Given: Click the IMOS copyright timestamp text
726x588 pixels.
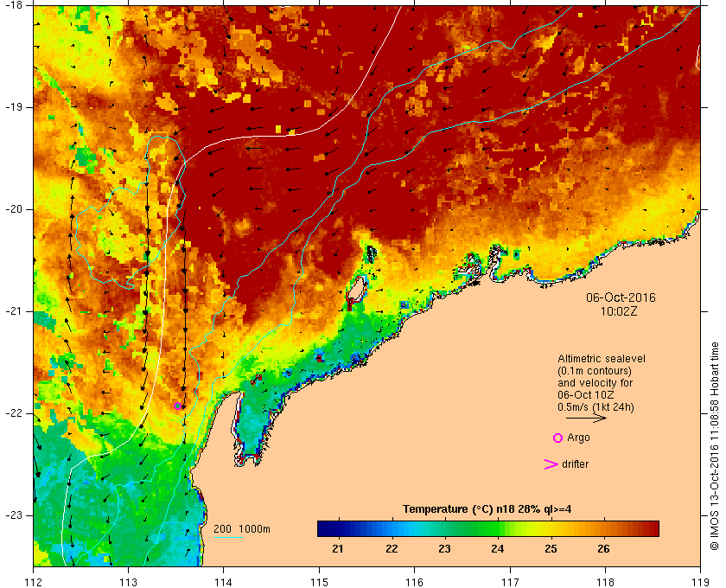Looking at the screenshot, I should (715, 446).
